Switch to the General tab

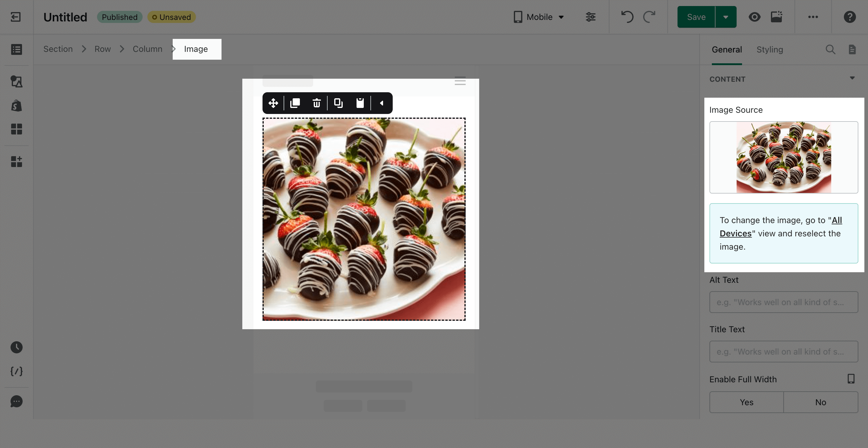pyautogui.click(x=727, y=49)
